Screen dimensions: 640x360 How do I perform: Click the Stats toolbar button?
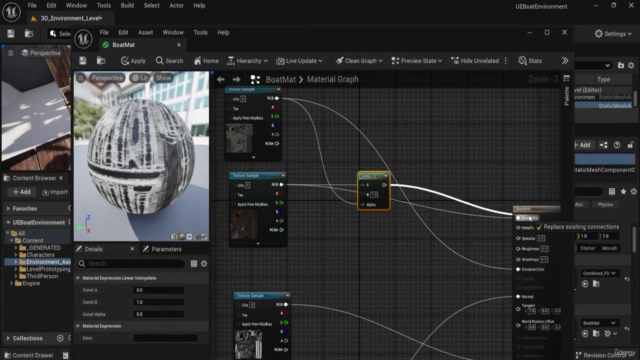530,61
